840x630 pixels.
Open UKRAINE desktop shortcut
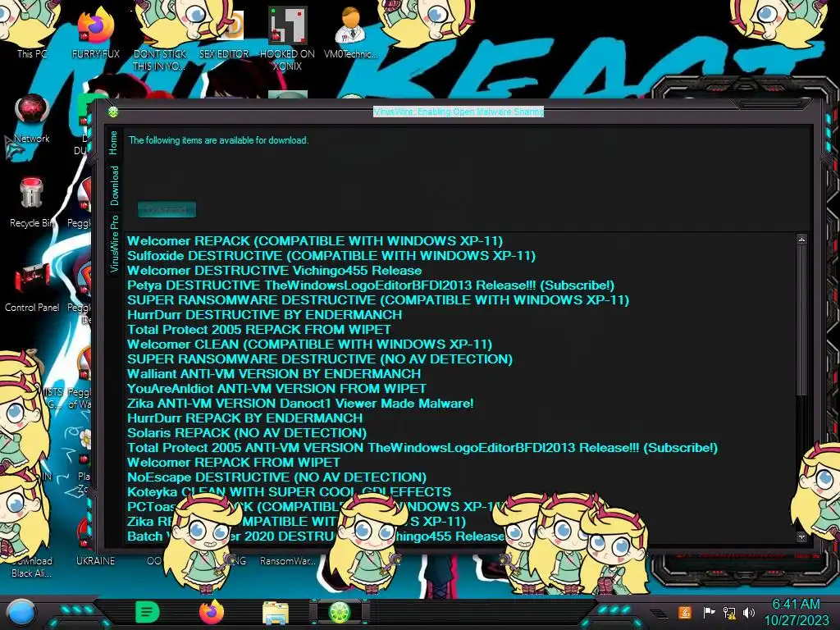tap(95, 560)
